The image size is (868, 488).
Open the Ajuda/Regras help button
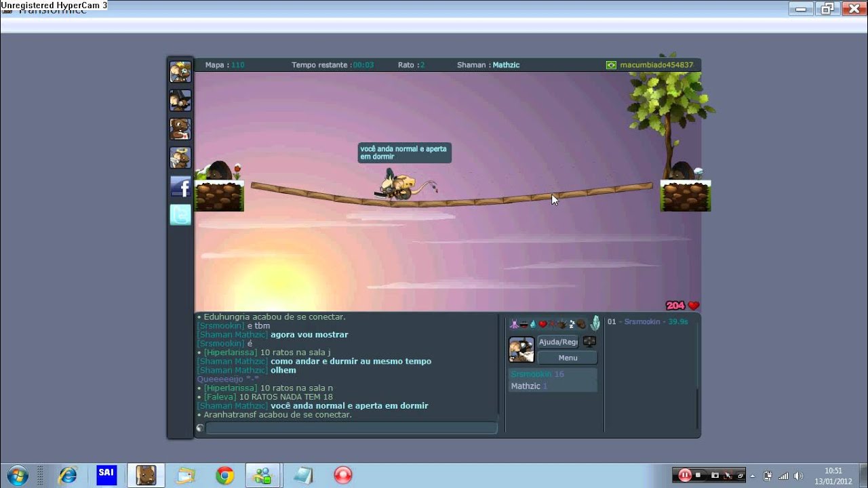tap(558, 342)
